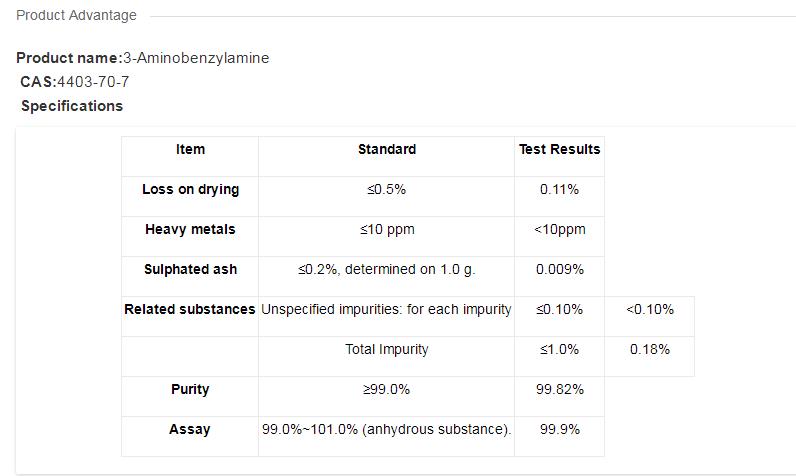Click the 0.009% sulphated ash result
The height and width of the screenshot is (476, 796).
(x=559, y=269)
